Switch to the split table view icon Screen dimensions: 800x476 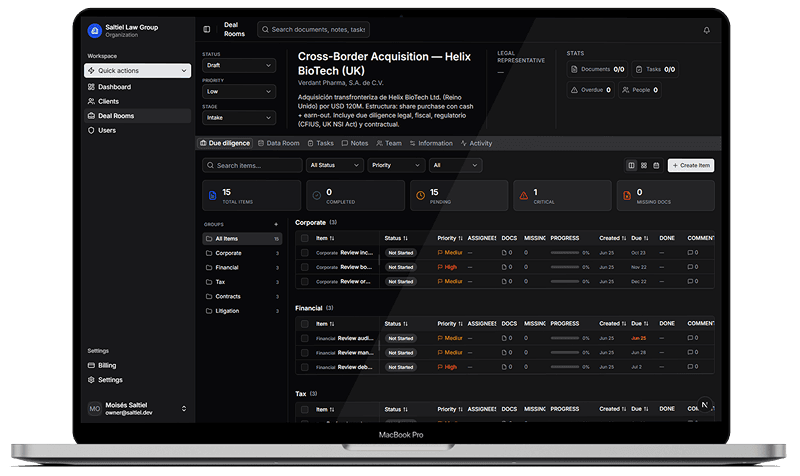click(632, 165)
